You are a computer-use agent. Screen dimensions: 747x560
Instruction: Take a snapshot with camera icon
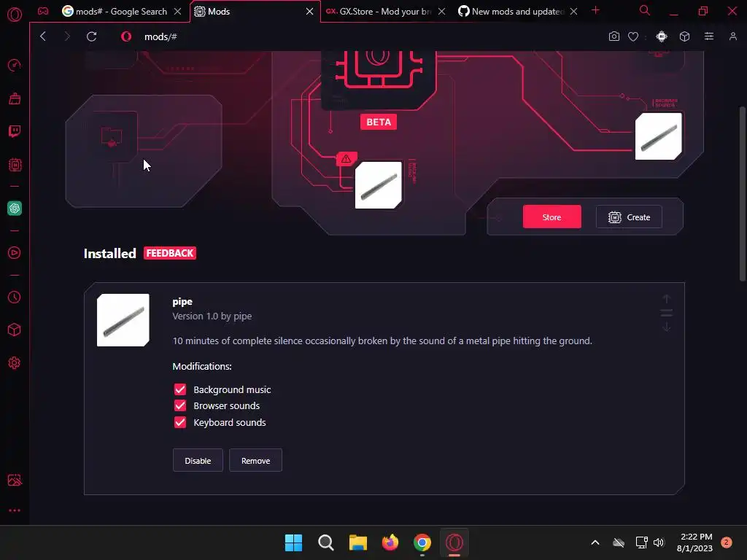pos(614,36)
